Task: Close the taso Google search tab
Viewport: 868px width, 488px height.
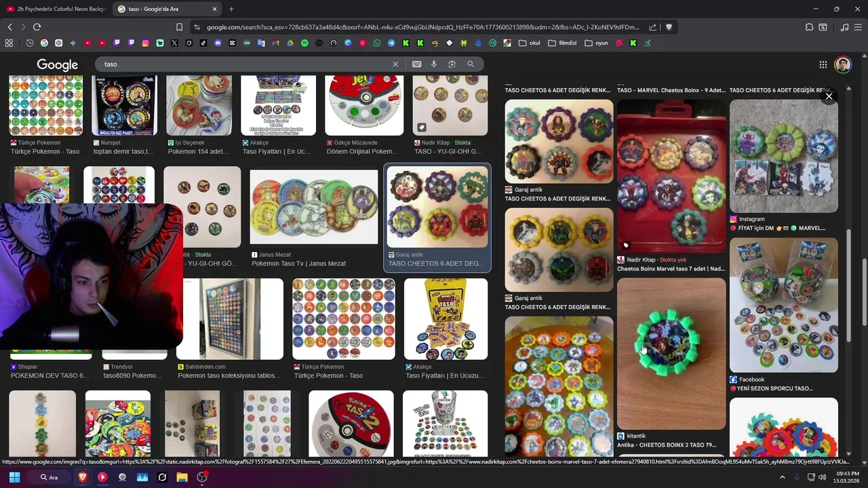Action: click(215, 9)
